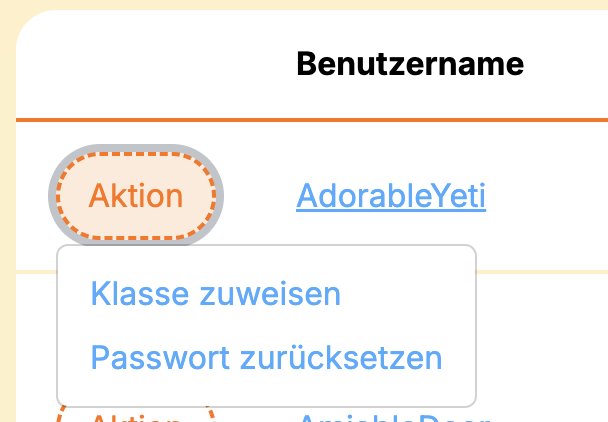
Task: Assign a class via Klasse zuweisen
Action: click(215, 294)
